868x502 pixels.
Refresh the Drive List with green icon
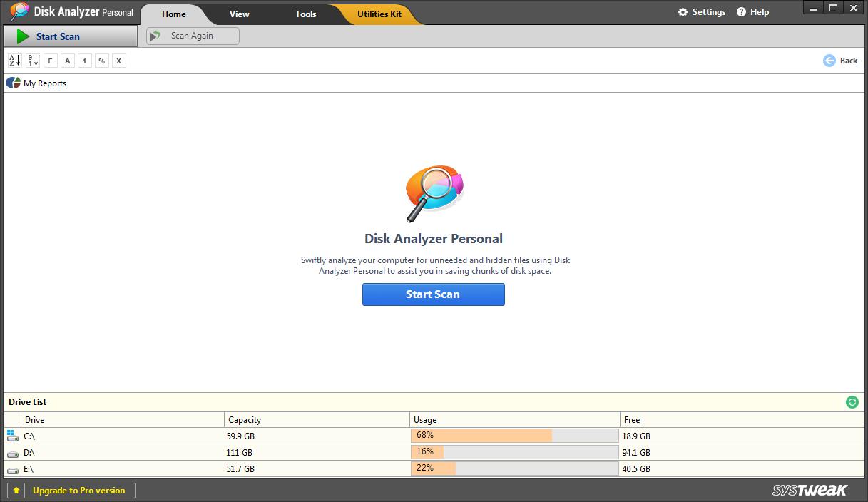click(852, 402)
